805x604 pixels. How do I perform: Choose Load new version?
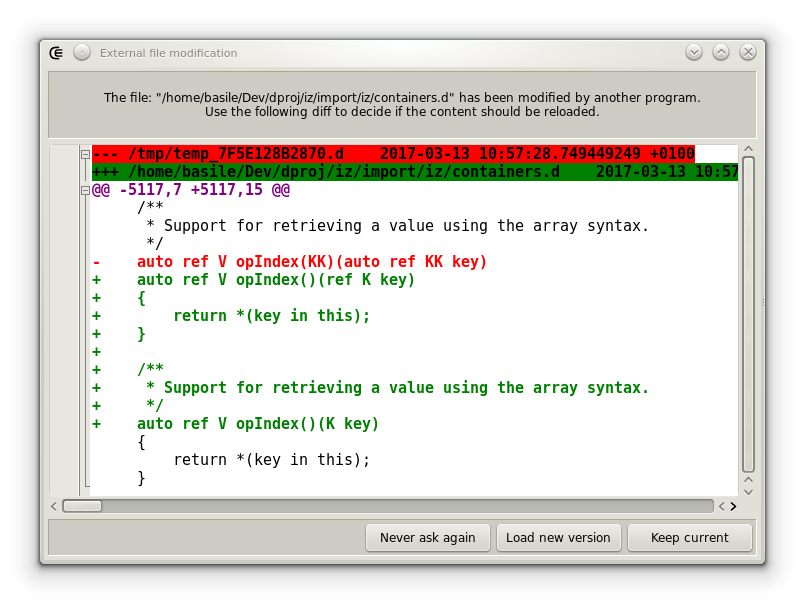558,538
